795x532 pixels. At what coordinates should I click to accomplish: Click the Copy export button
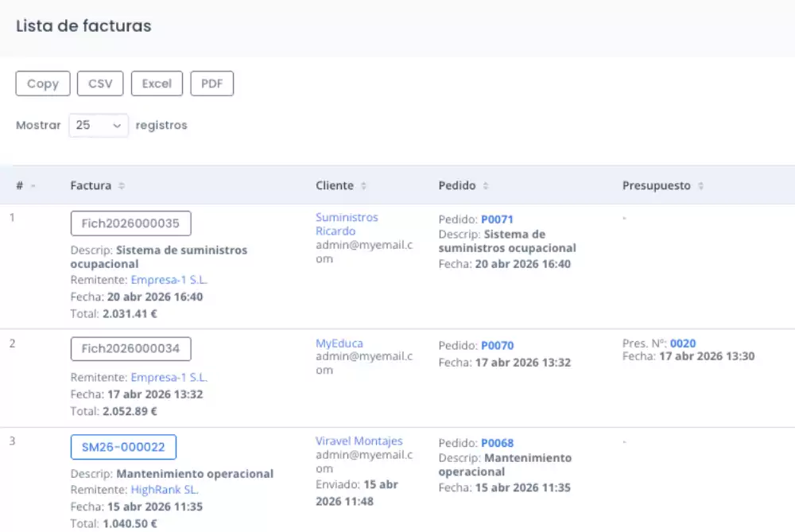tap(43, 83)
